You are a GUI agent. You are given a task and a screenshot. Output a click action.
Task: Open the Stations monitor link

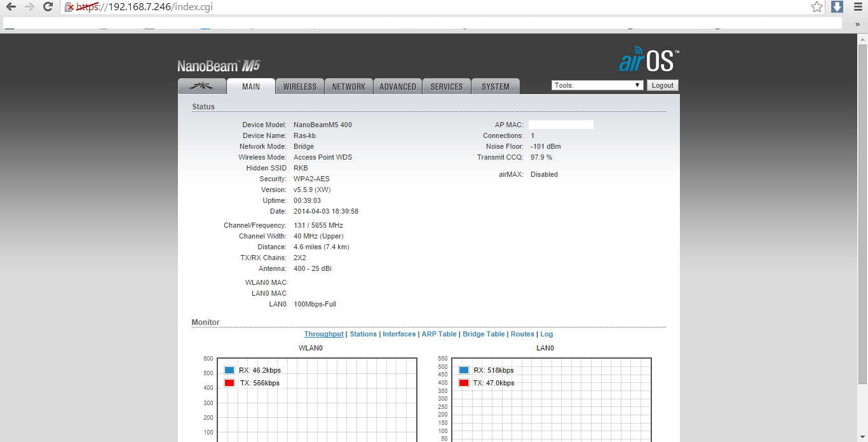363,334
